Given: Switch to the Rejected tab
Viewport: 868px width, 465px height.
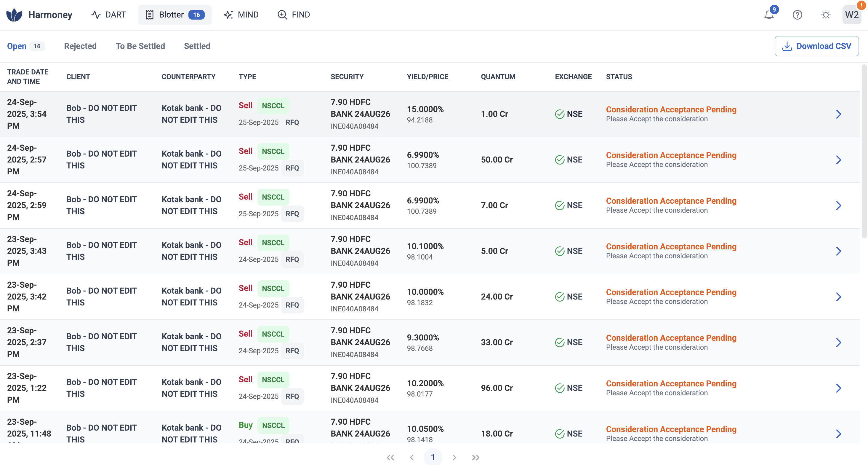Looking at the screenshot, I should 80,46.
